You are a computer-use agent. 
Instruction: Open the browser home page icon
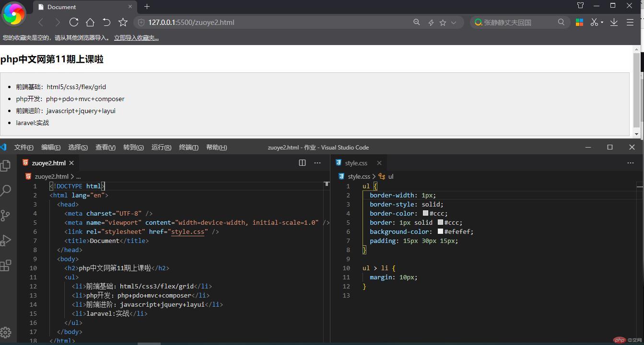pyautogui.click(x=90, y=22)
